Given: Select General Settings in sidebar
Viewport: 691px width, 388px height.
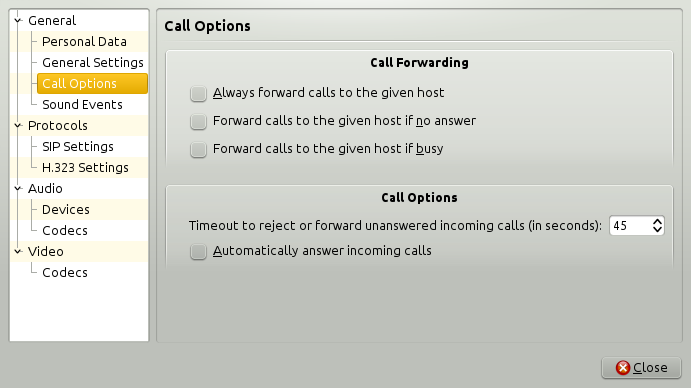Looking at the screenshot, I should point(93,63).
